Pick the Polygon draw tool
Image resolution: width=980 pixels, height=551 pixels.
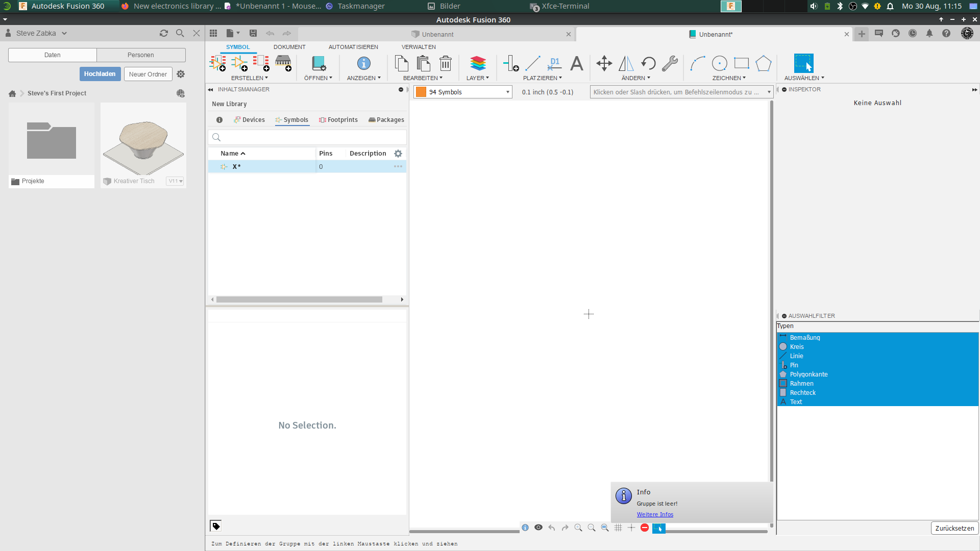click(763, 64)
